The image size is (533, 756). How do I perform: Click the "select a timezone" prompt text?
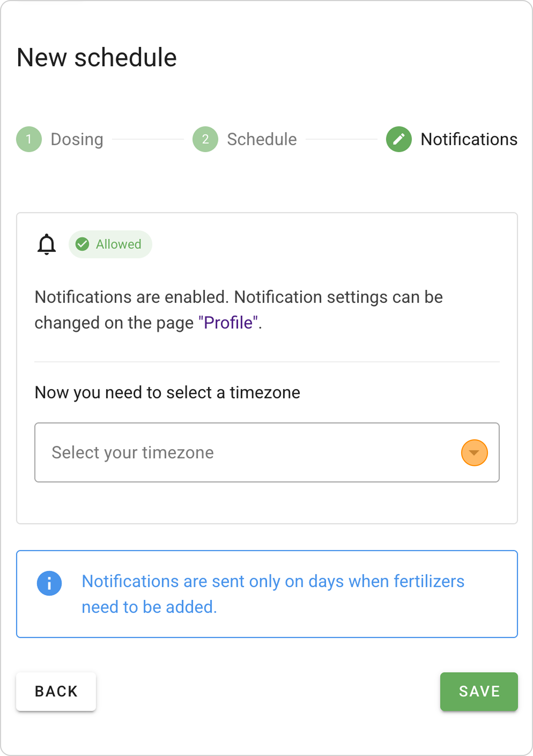point(167,392)
